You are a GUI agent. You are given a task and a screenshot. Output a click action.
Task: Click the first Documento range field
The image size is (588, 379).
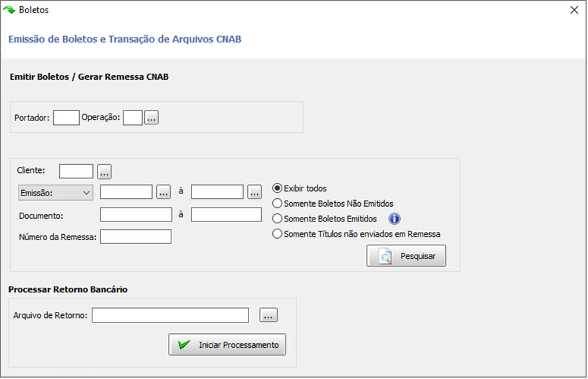click(x=136, y=215)
